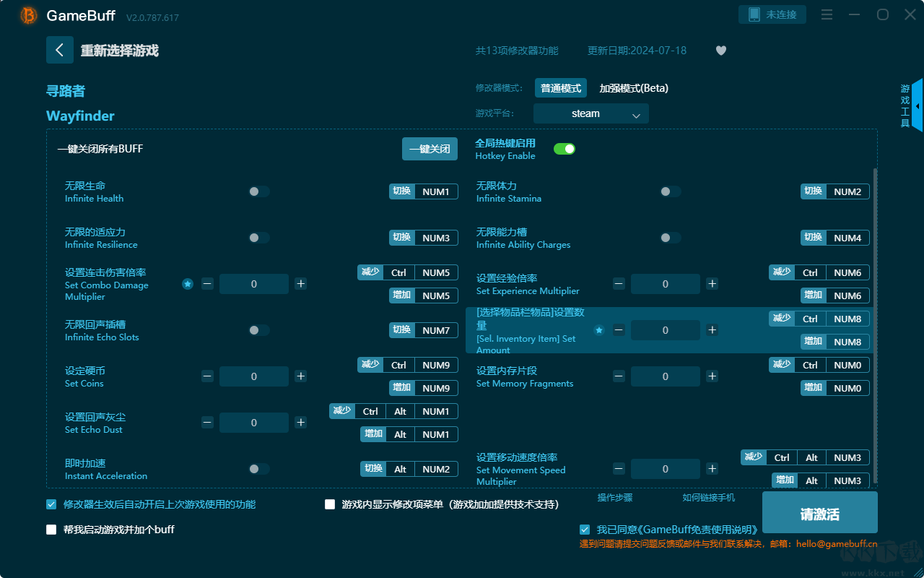This screenshot has height=578, width=924.
Task: Open the 操作步骤 operation steps link
Action: click(x=615, y=498)
